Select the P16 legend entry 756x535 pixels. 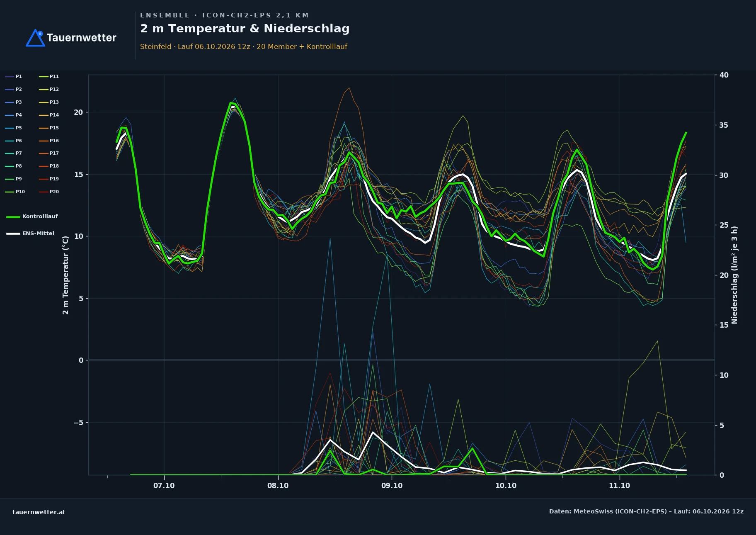click(x=49, y=141)
